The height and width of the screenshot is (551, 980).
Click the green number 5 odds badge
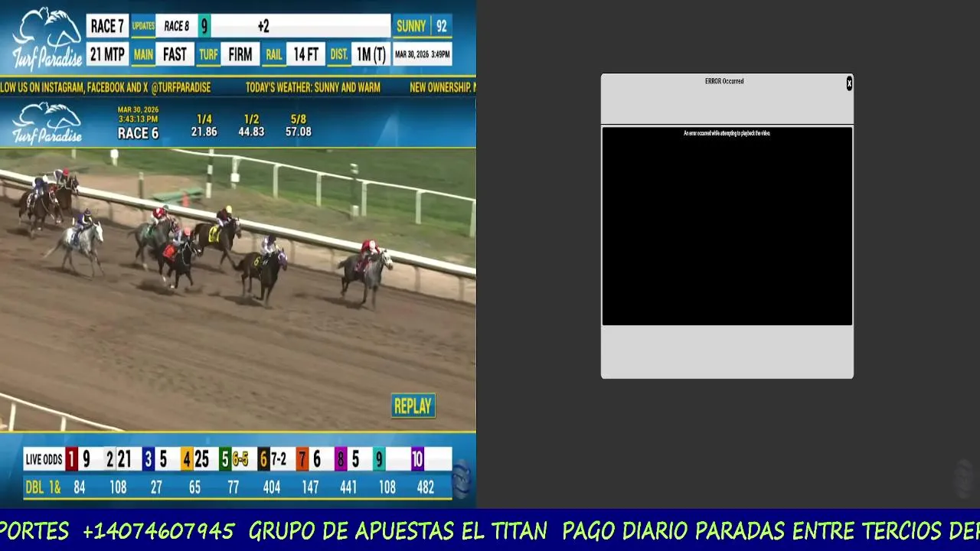coord(224,459)
